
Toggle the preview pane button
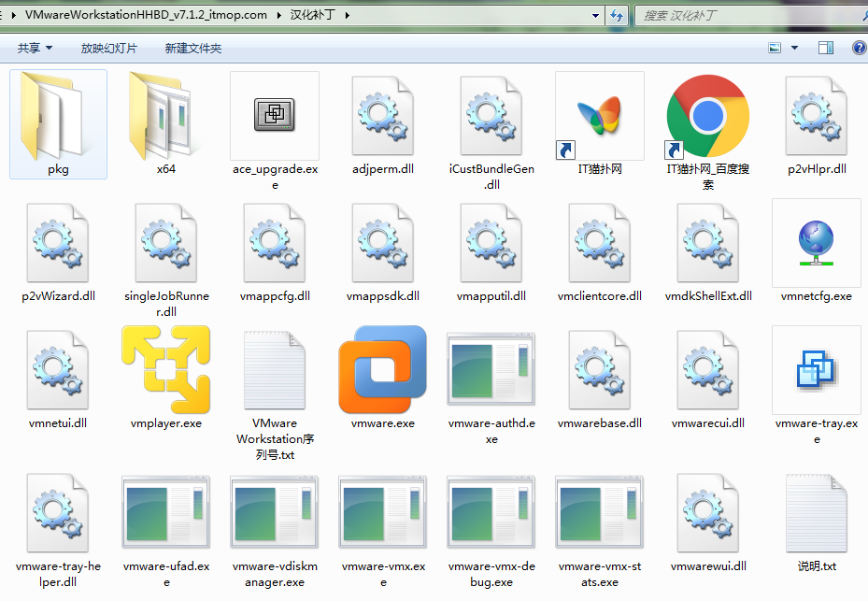coord(825,48)
